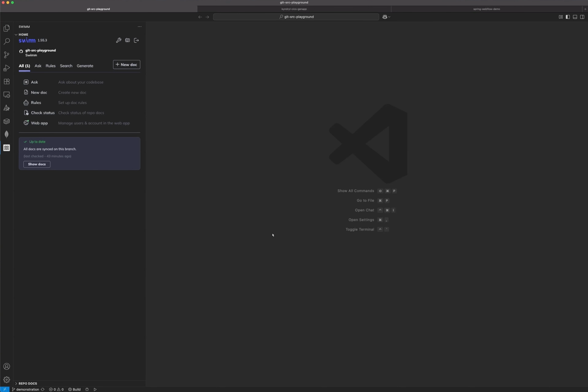The height and width of the screenshot is (392, 588).
Task: Switch to the Ask tab in Swimm
Action: pyautogui.click(x=38, y=66)
